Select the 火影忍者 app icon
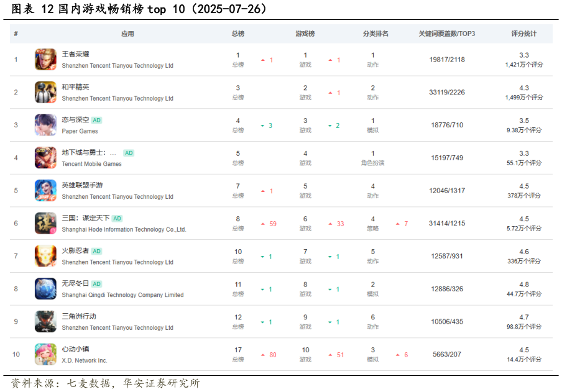 pyautogui.click(x=45, y=256)
